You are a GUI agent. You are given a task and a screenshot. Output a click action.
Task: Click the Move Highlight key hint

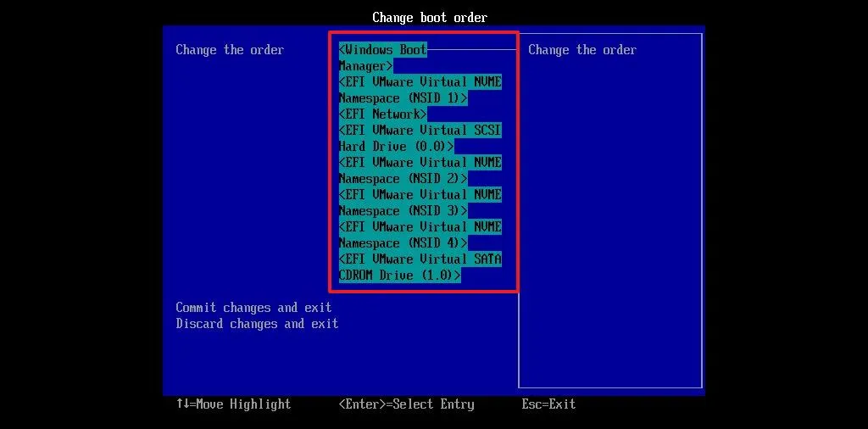pyautogui.click(x=233, y=404)
